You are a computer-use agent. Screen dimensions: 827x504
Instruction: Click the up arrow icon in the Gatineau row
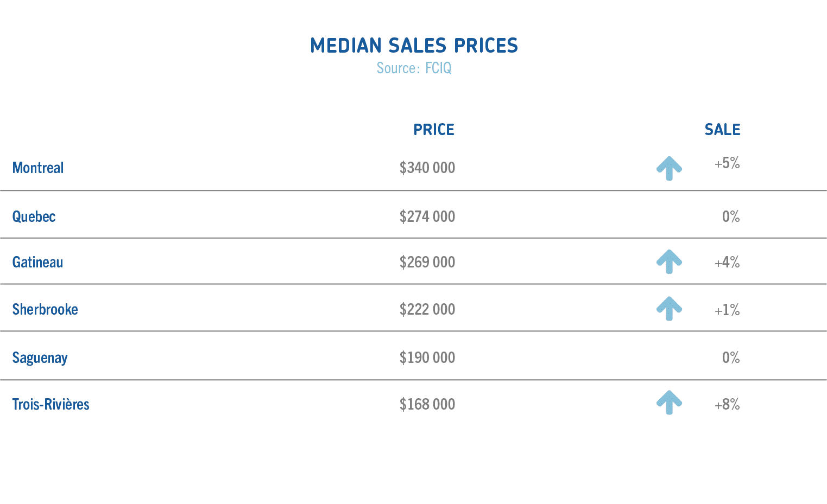pos(669,261)
